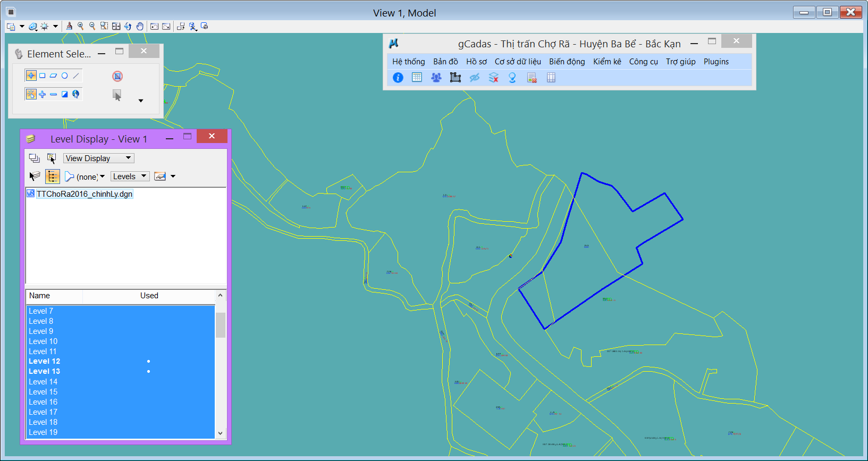Image resolution: width=868 pixels, height=461 pixels.
Task: Click the Zoom In magnifier icon
Action: click(x=81, y=26)
